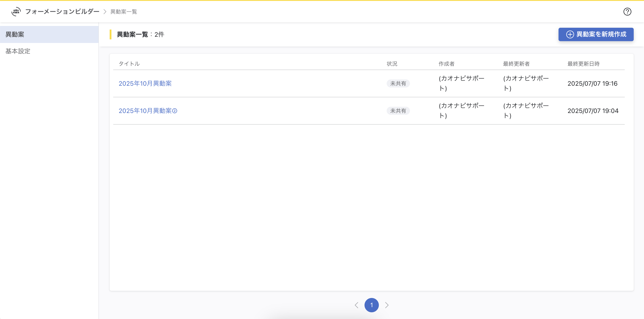Viewport: 644px width, 319px height.
Task: Click the フォーメーションビルダー header title
Action: [x=62, y=11]
